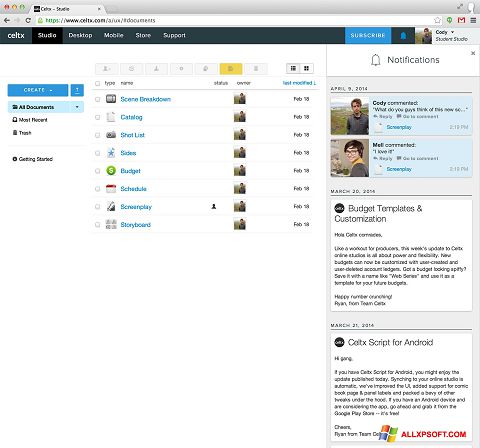This screenshot has height=448, width=480.
Task: Bookmark page with the star icon
Action: click(438, 20)
